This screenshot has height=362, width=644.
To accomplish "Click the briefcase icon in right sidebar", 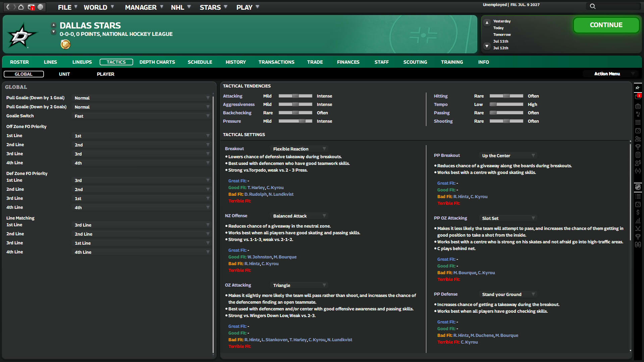I will [x=638, y=106].
